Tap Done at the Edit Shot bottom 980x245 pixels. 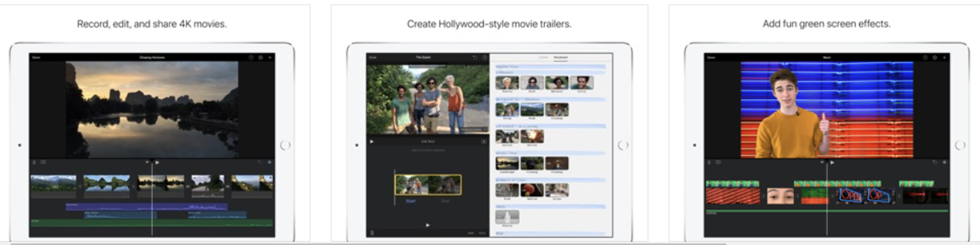[482, 233]
